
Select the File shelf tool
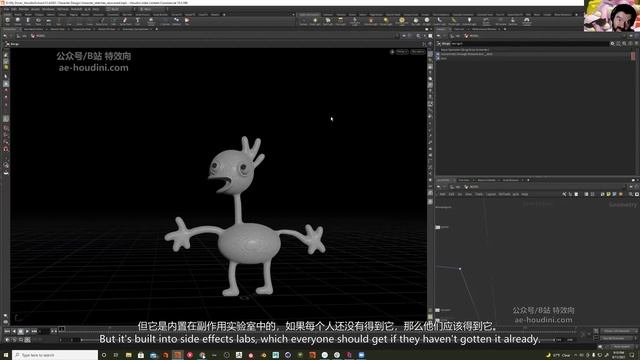tap(187, 21)
